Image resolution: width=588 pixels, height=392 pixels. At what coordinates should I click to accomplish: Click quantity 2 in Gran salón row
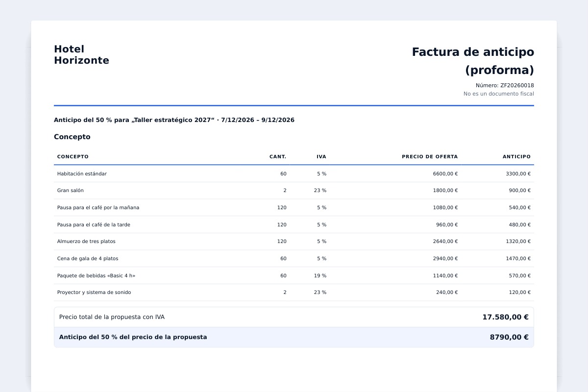coord(285,191)
